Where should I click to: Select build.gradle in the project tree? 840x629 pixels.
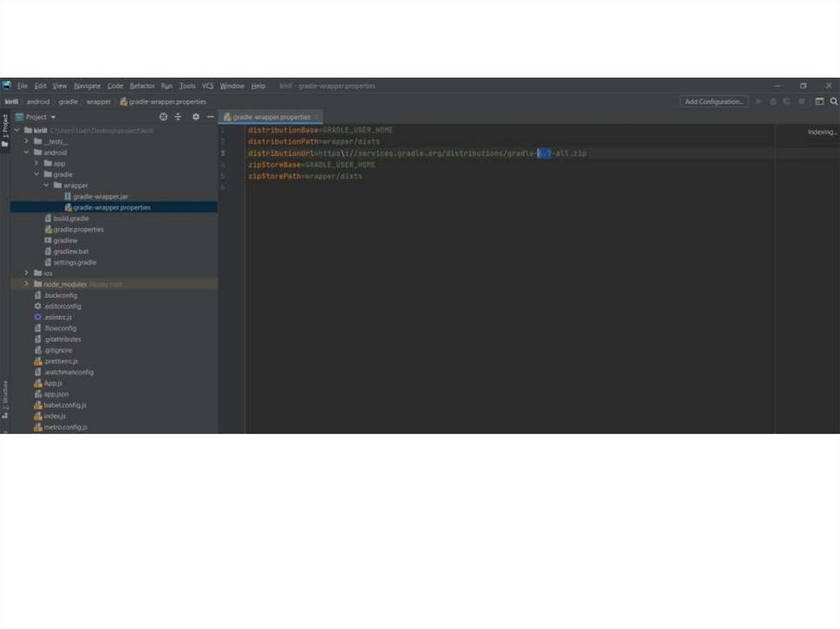[x=71, y=219]
